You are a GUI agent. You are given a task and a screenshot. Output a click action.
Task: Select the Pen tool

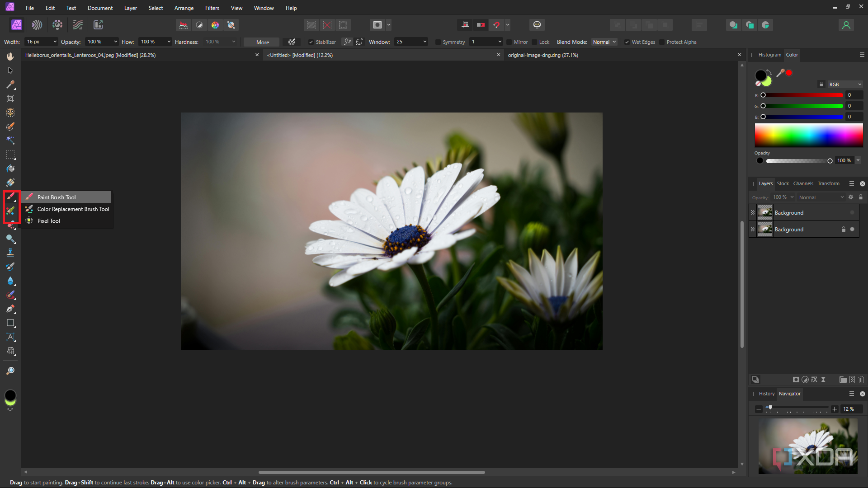tap(10, 309)
